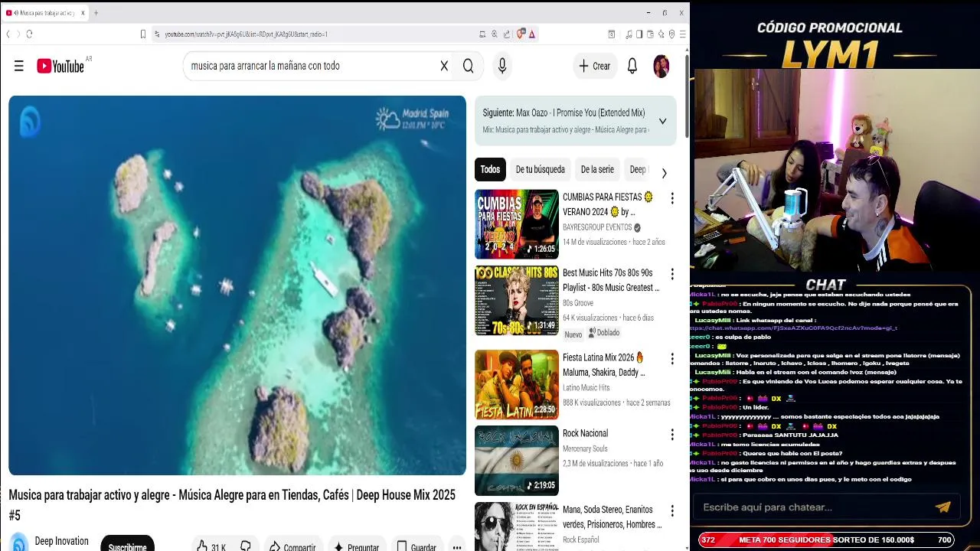Clear the search box with the X
Screen dimensions: 980x551
click(444, 66)
